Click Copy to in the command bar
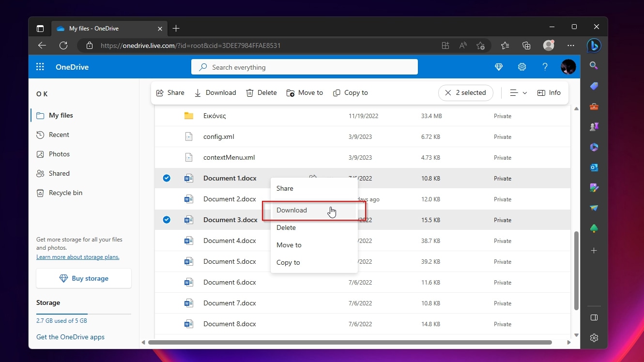The height and width of the screenshot is (362, 644). [x=351, y=93]
